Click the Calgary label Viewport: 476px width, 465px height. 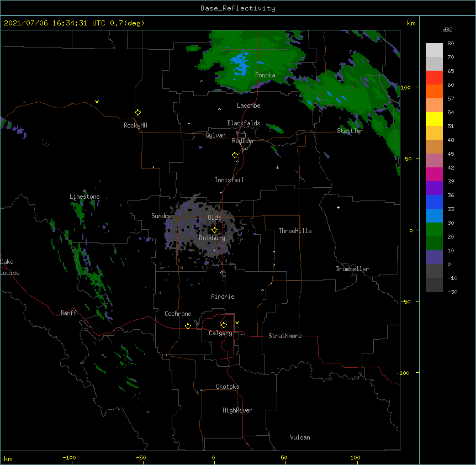click(x=220, y=333)
